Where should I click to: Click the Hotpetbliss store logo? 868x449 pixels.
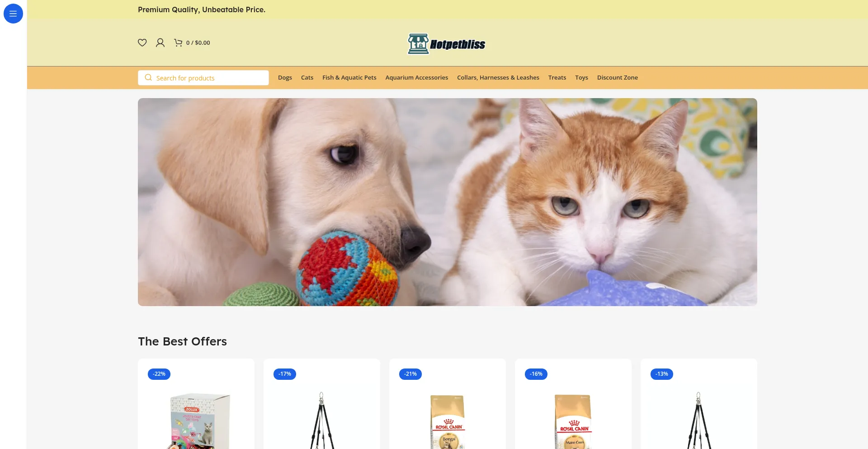click(447, 44)
